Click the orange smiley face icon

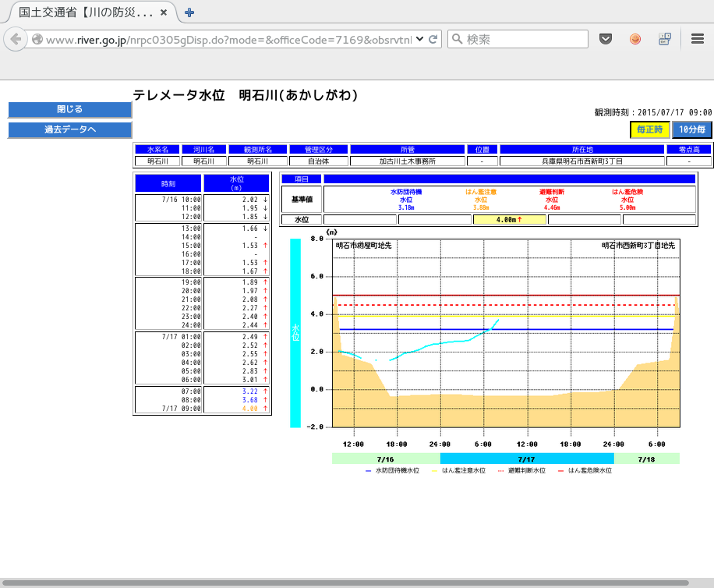(635, 39)
